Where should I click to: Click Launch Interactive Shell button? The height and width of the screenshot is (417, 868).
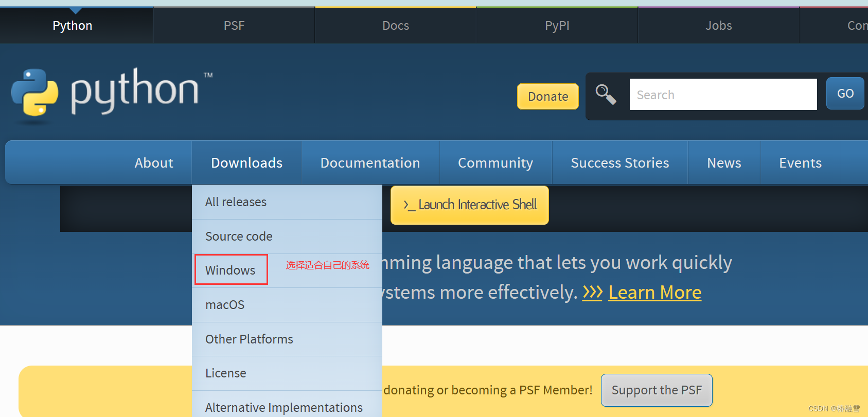pos(470,205)
